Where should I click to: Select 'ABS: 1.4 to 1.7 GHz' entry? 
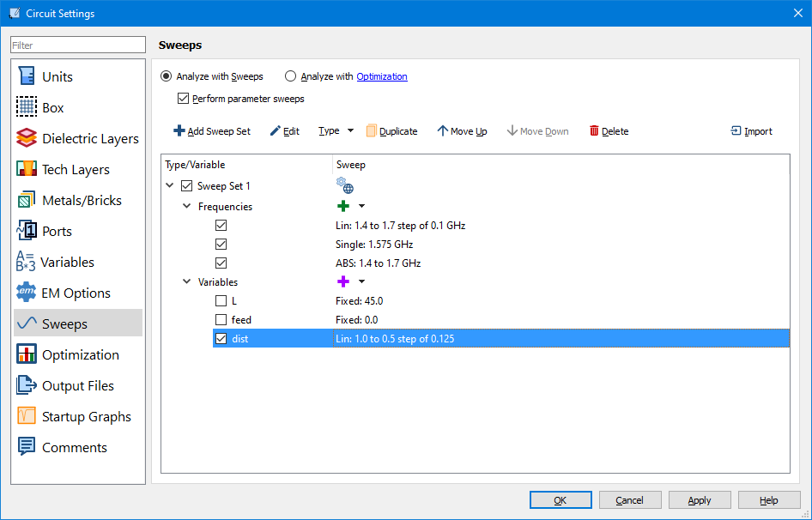point(378,263)
